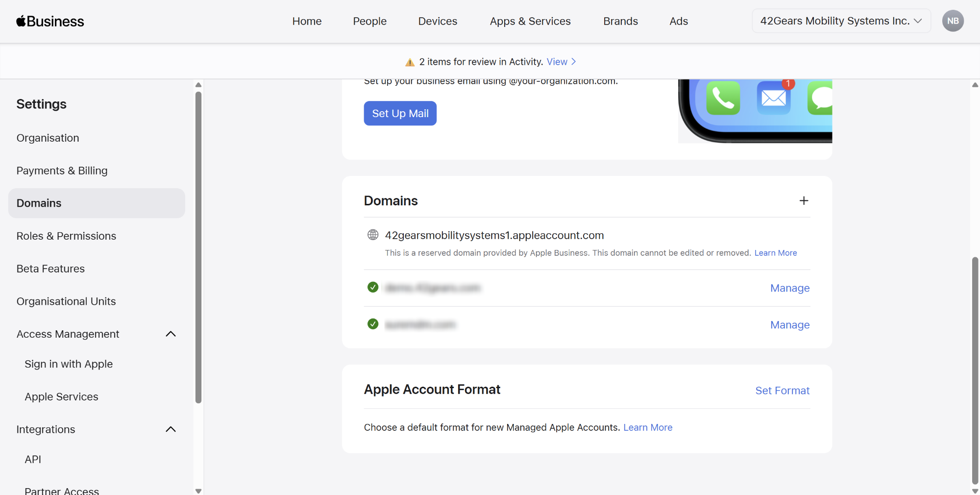Viewport: 980px width, 495px height.
Task: Open the NB user avatar menu
Action: click(953, 21)
